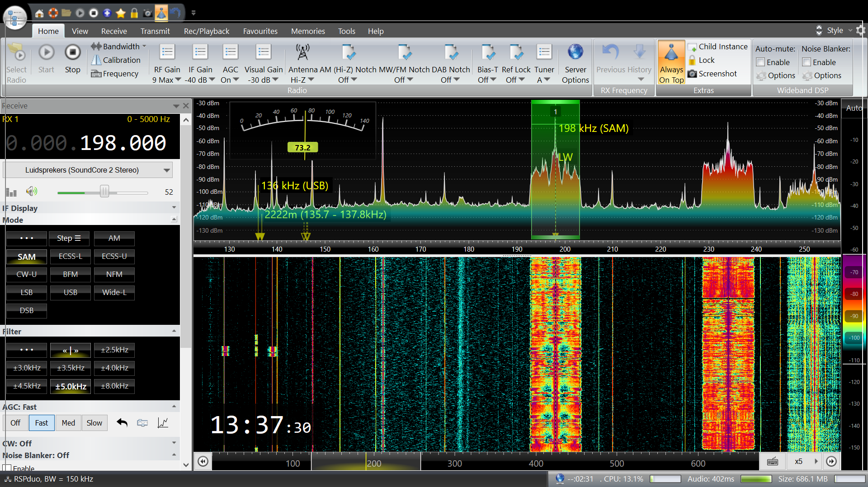The width and height of the screenshot is (868, 487).
Task: Select the USB demodulation mode button
Action: click(70, 292)
